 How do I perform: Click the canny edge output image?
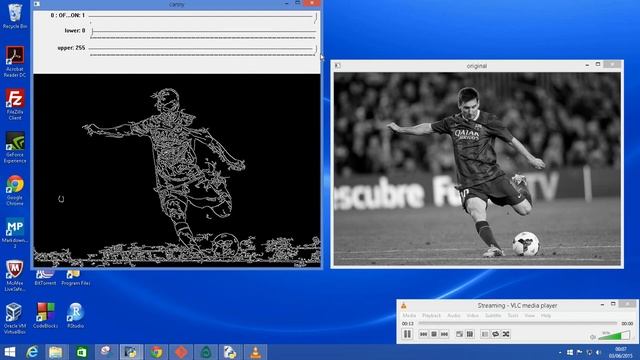pyautogui.click(x=177, y=170)
